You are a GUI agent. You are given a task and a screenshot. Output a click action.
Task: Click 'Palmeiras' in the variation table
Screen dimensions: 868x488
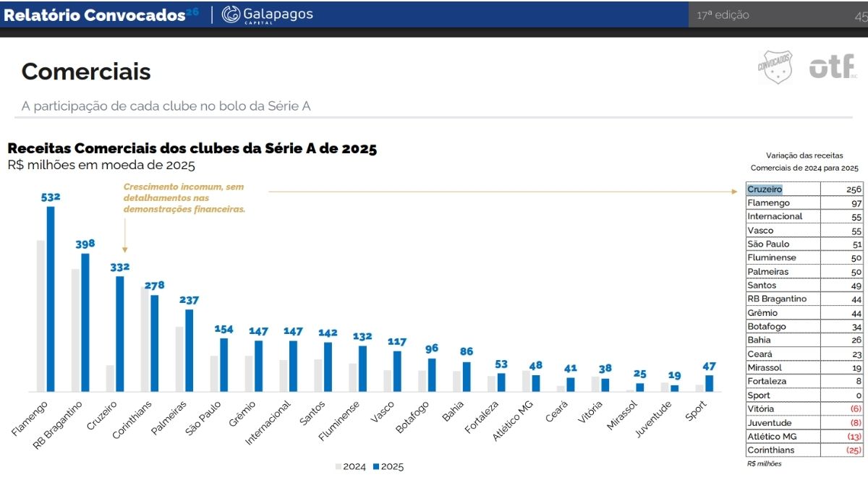pyautogui.click(x=768, y=272)
